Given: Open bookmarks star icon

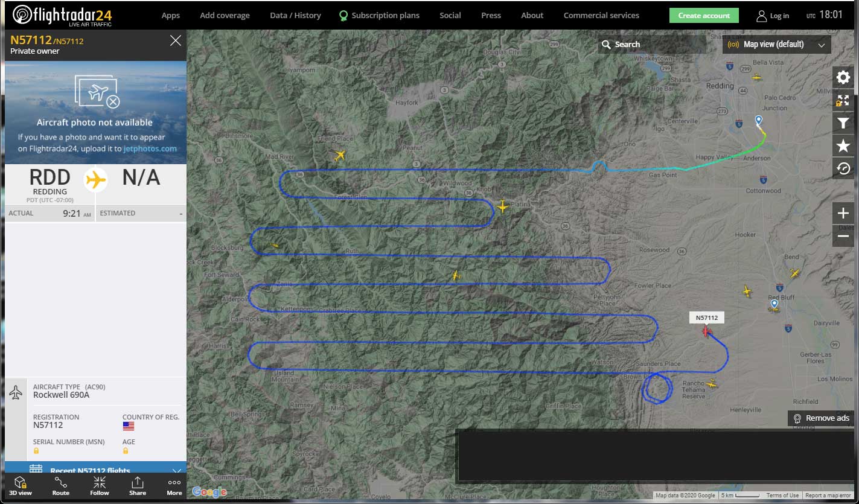Looking at the screenshot, I should pos(843,146).
